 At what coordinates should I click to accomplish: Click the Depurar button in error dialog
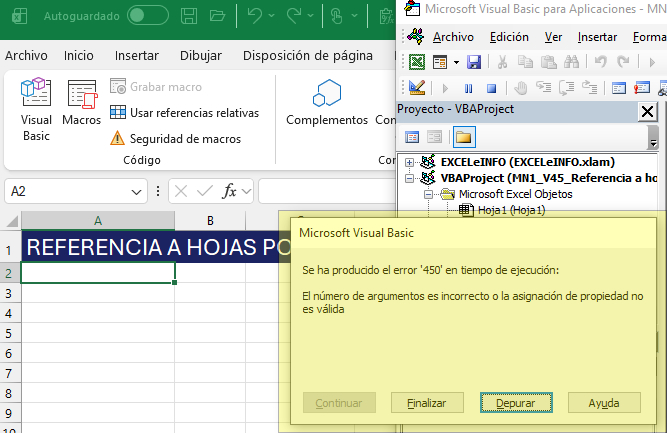[515, 403]
